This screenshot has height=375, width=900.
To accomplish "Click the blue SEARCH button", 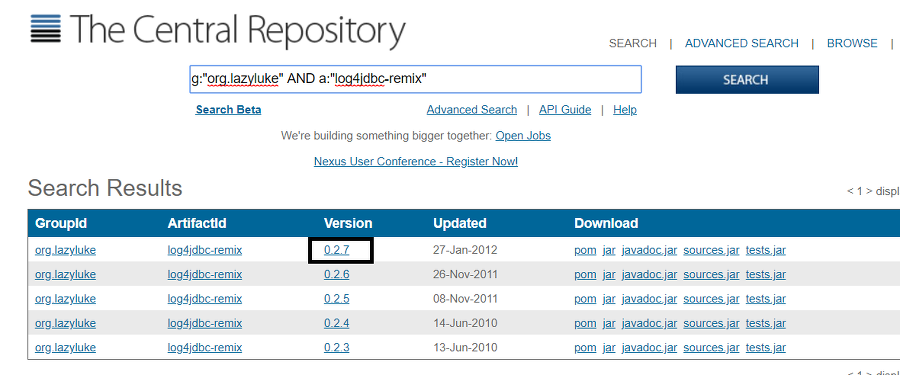I will point(747,80).
